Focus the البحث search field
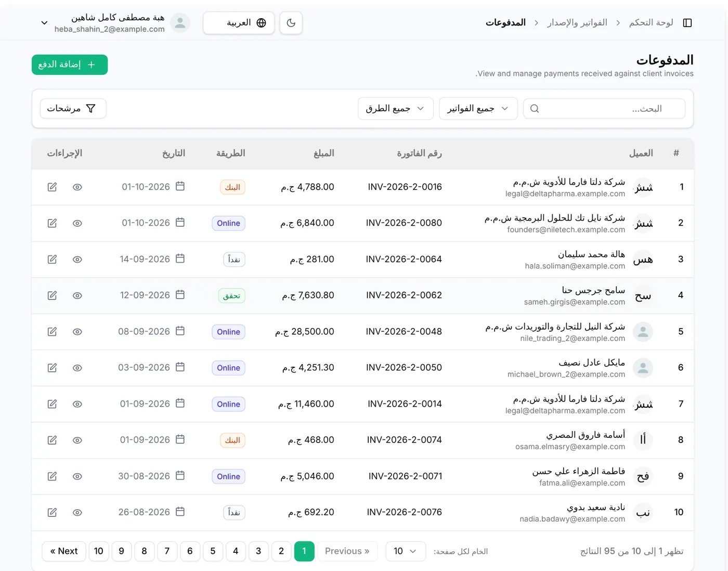This screenshot has width=728, height=571. coord(604,109)
